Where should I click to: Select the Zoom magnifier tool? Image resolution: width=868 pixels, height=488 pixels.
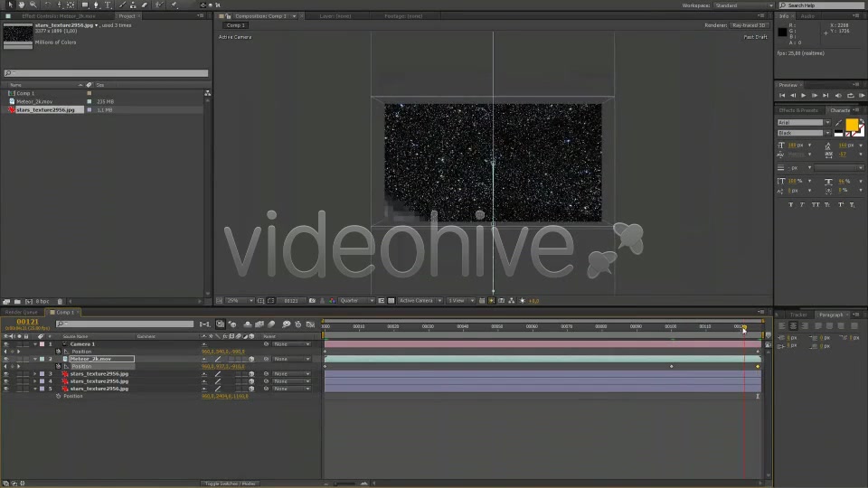[33, 5]
